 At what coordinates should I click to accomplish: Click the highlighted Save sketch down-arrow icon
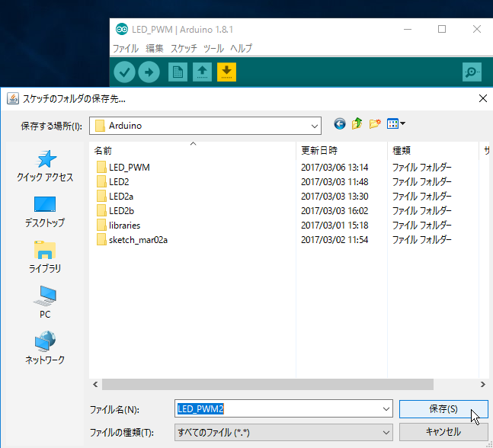226,72
